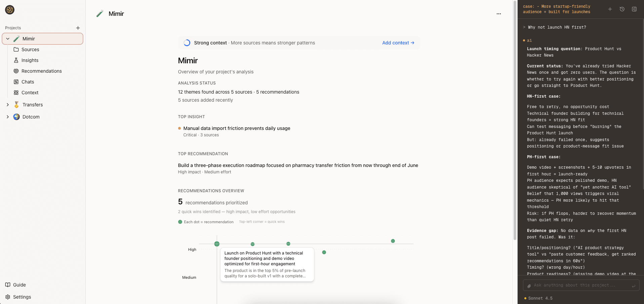Collapse the chat panel with the sidebar icon
The height and width of the screenshot is (304, 644).
[634, 9]
